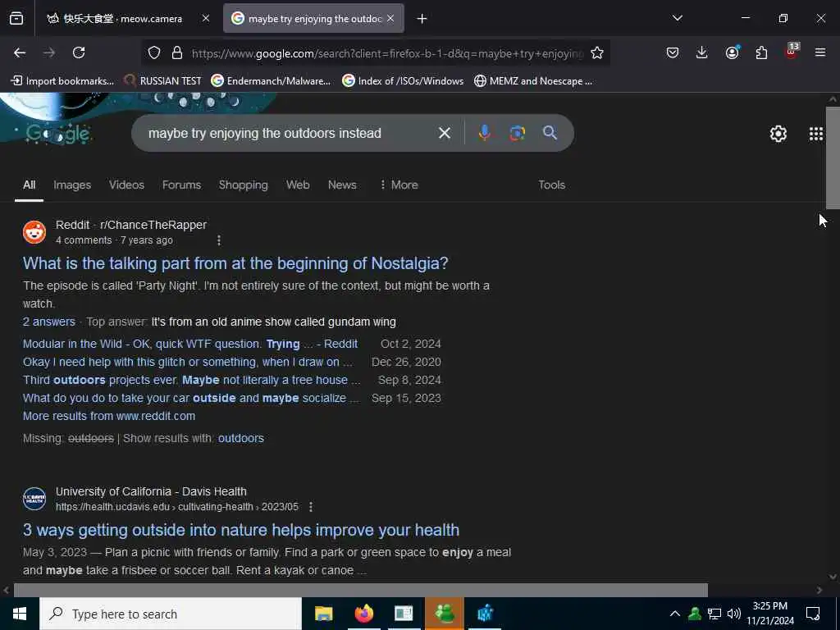Viewport: 840px width, 630px height.
Task: Switch to Shopping results
Action: click(x=243, y=185)
